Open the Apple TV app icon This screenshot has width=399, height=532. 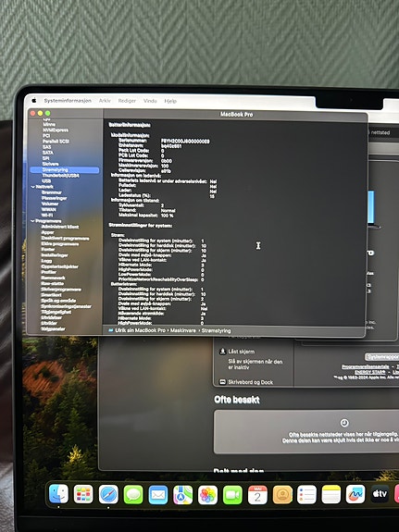380,494
